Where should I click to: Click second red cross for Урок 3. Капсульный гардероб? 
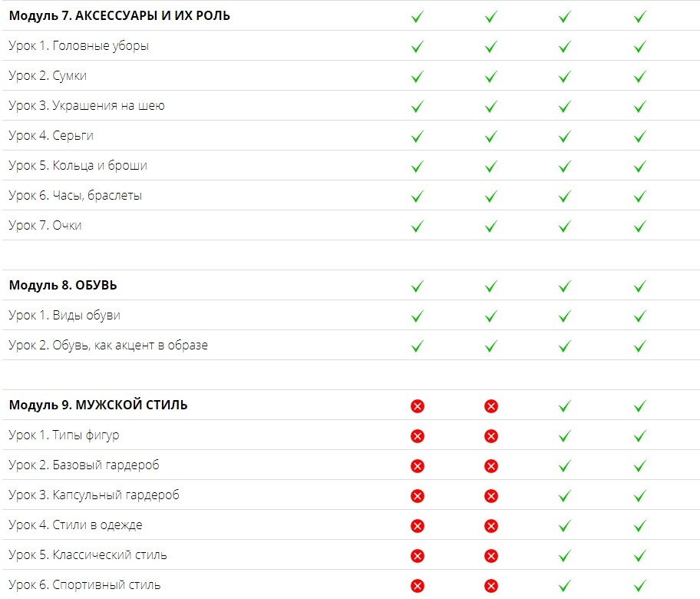pos(491,496)
